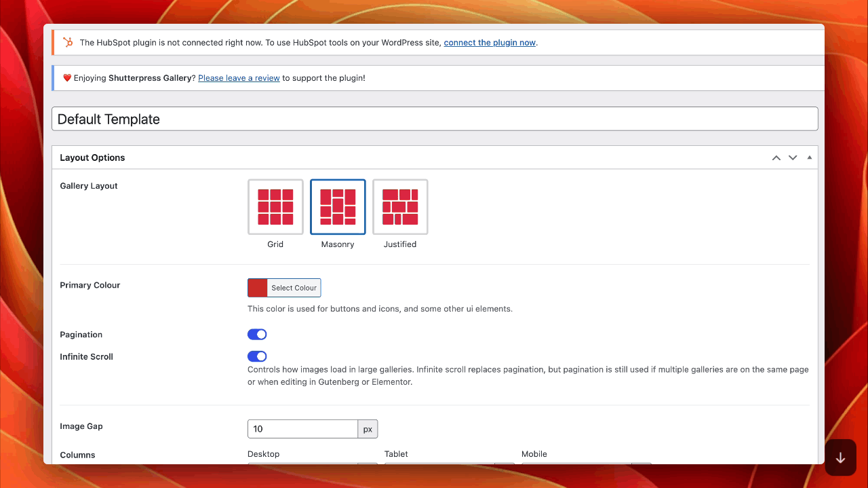Click the colour usage description text
The height and width of the screenshot is (488, 868).
click(x=380, y=309)
